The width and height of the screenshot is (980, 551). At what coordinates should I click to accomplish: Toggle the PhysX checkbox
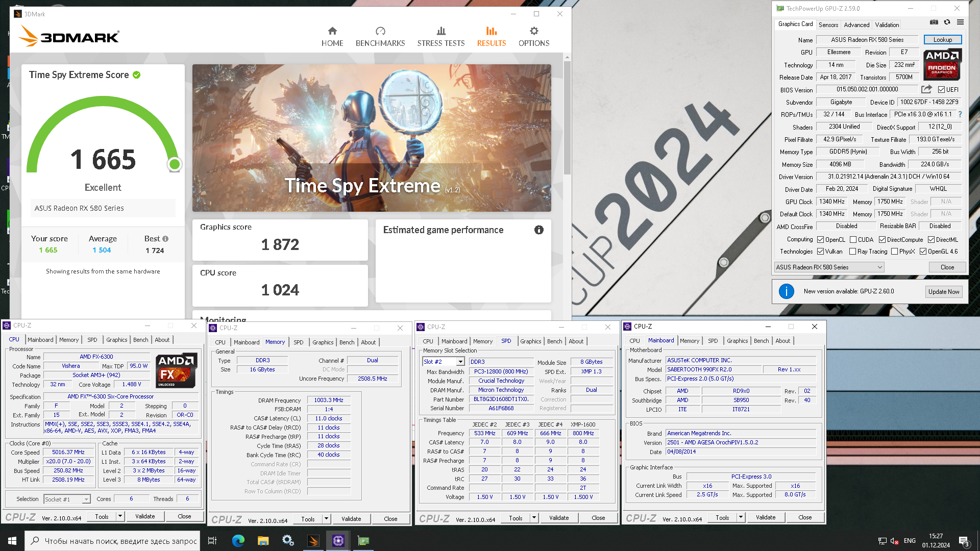(x=894, y=252)
